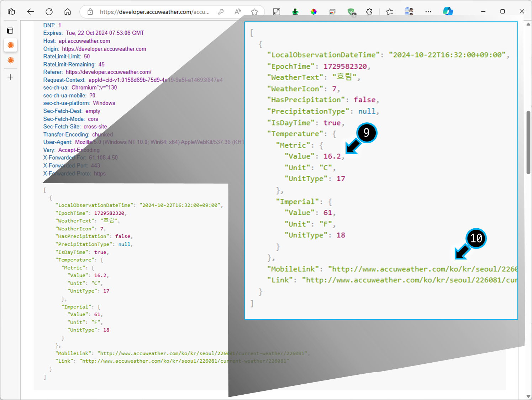Viewport: 532px width, 400px height.
Task: Open the color wheel picker extension
Action: click(x=314, y=12)
